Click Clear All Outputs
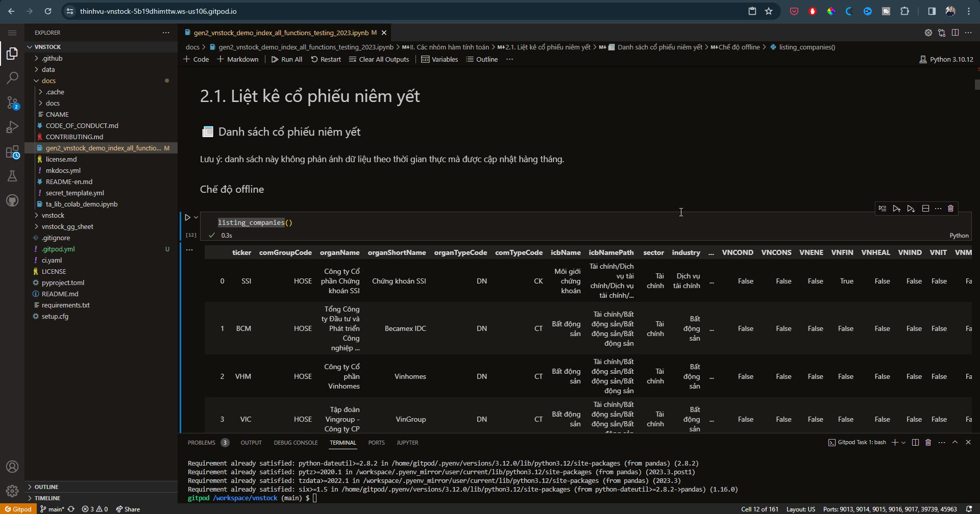 point(379,60)
